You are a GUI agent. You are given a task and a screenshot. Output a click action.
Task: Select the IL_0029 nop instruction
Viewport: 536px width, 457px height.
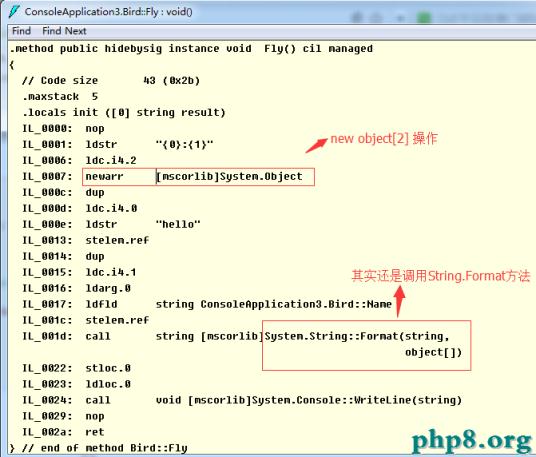click(x=63, y=416)
